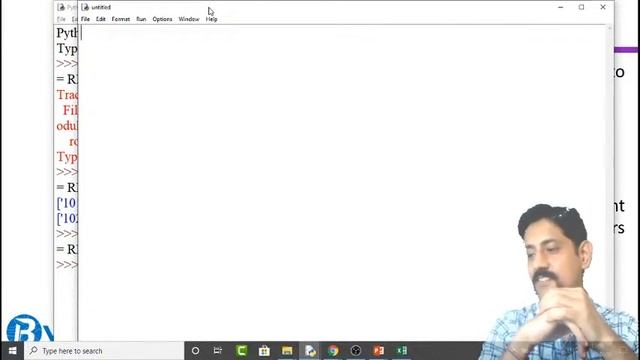Minimize the untitled editor window
Viewport: 640px width, 360px height.
pos(560,7)
